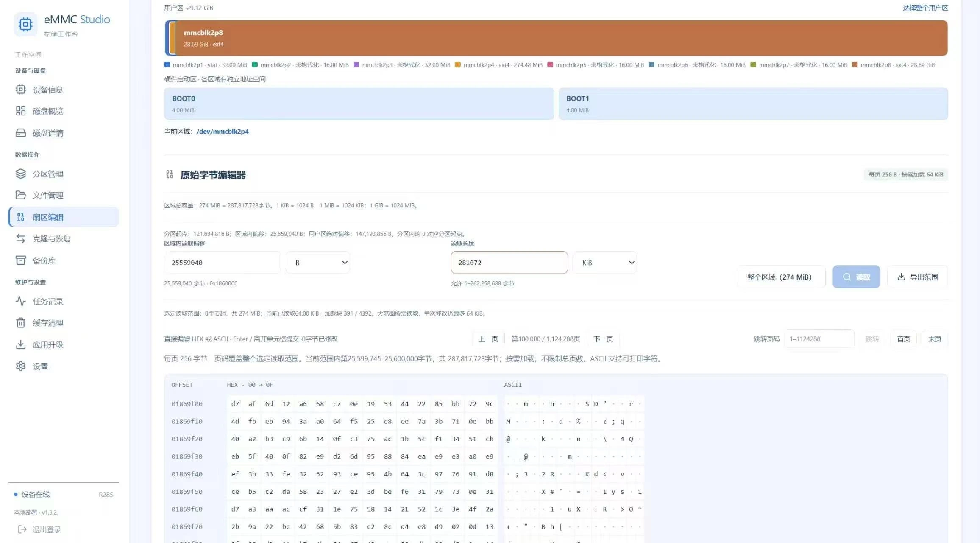The width and height of the screenshot is (980, 543).
Task: Open the read length unit dropdown KiB
Action: click(x=605, y=263)
